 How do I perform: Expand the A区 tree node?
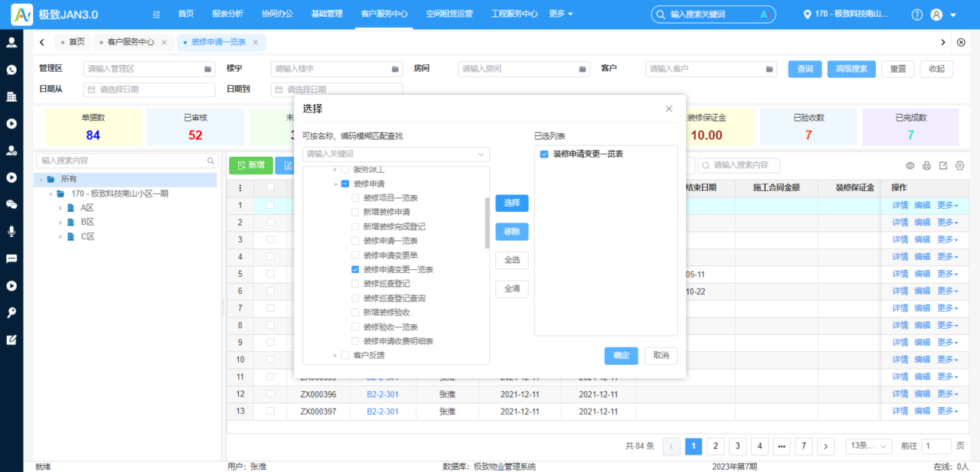(x=60, y=207)
